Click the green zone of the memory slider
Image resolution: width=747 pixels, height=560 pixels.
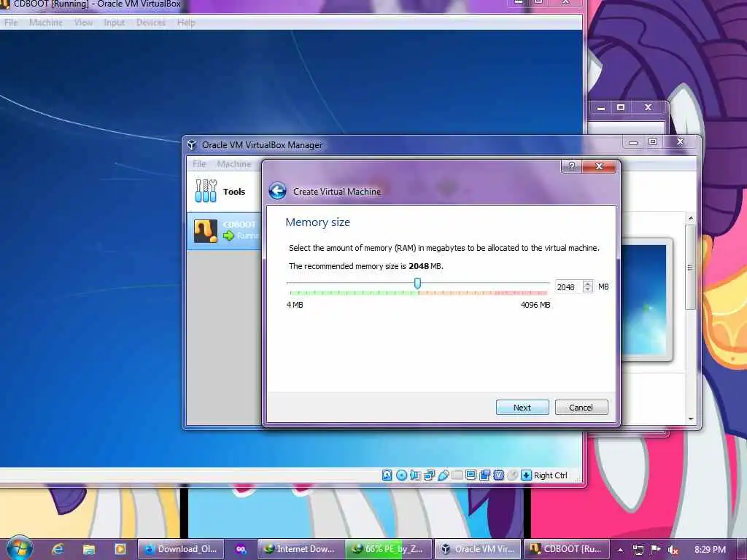tap(354, 293)
